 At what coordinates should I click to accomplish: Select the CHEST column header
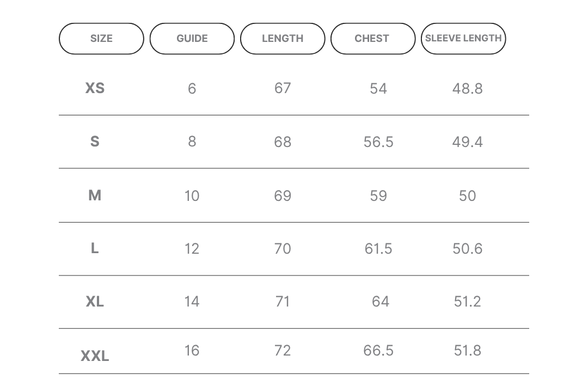[x=373, y=39]
